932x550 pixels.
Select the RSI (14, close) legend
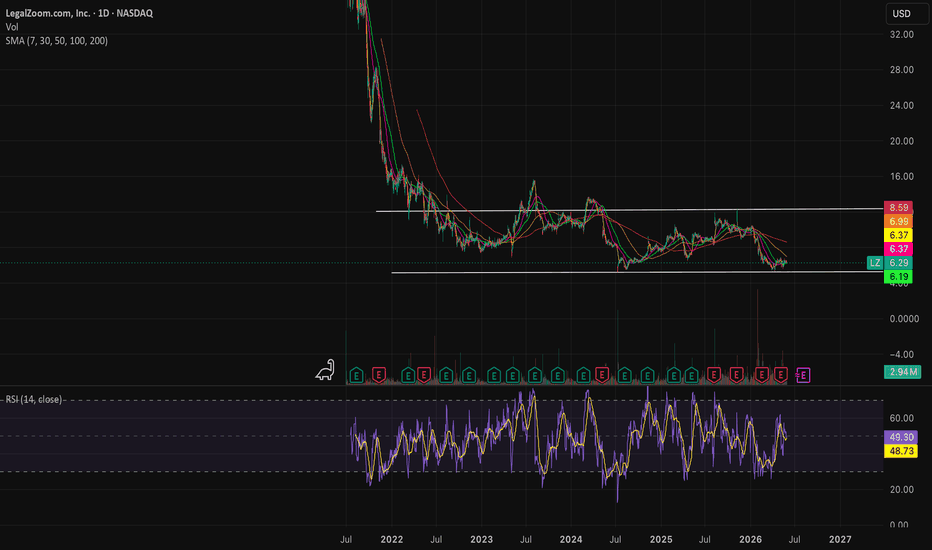[x=34, y=400]
